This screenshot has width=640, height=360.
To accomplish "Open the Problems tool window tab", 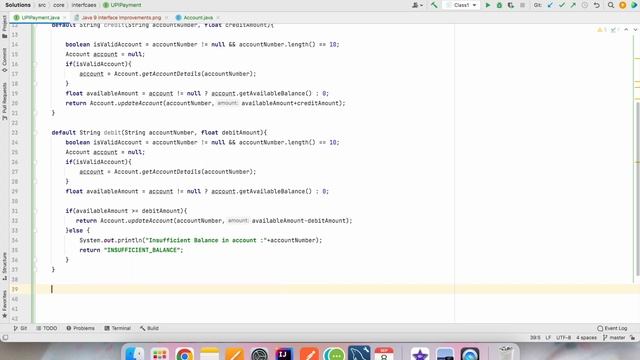I will coord(80,328).
